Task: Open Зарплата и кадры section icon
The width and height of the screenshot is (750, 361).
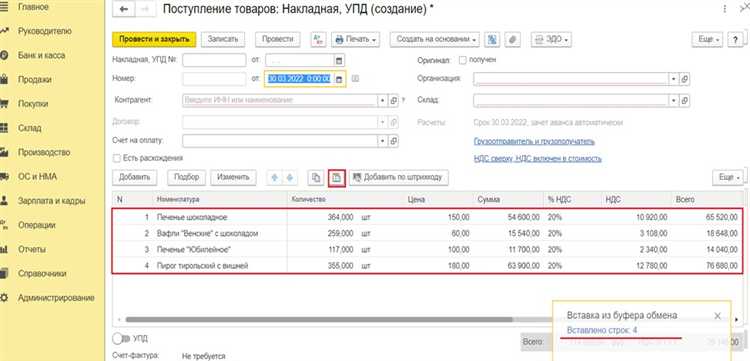Action: (x=4, y=201)
